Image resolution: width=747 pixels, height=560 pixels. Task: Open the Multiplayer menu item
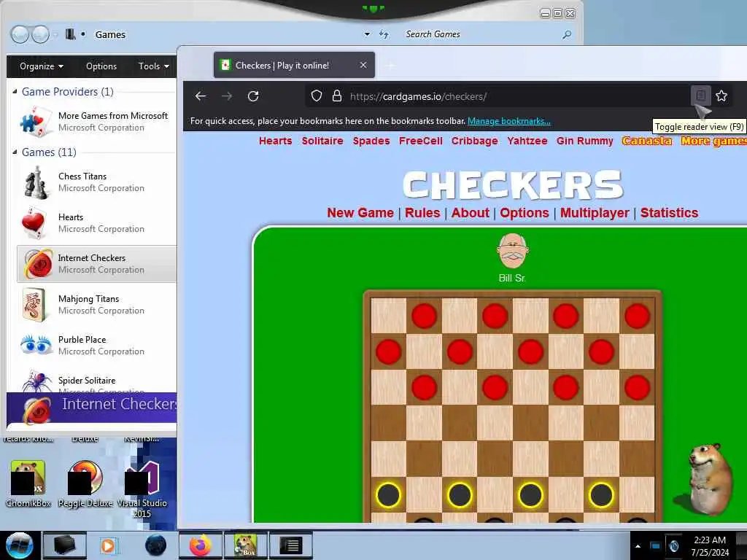(595, 213)
